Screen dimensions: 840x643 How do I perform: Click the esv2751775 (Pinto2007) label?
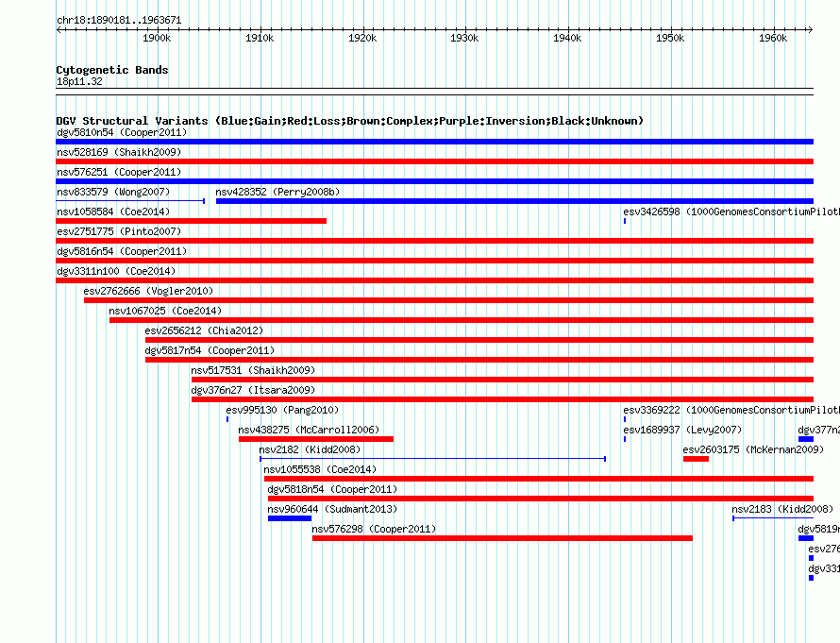pyautogui.click(x=119, y=231)
